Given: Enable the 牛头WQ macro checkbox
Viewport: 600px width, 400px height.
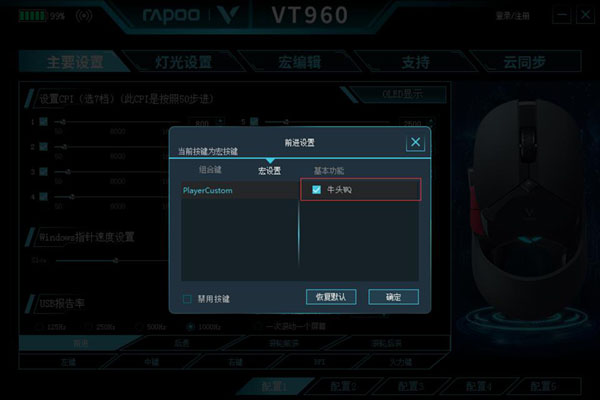Looking at the screenshot, I should pyautogui.click(x=316, y=189).
